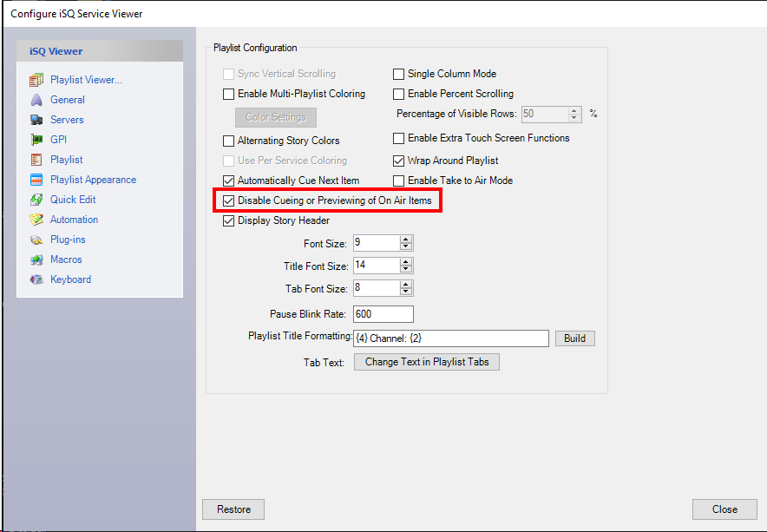767x532 pixels.
Task: Select the Quick Edit icon
Action: click(x=36, y=200)
